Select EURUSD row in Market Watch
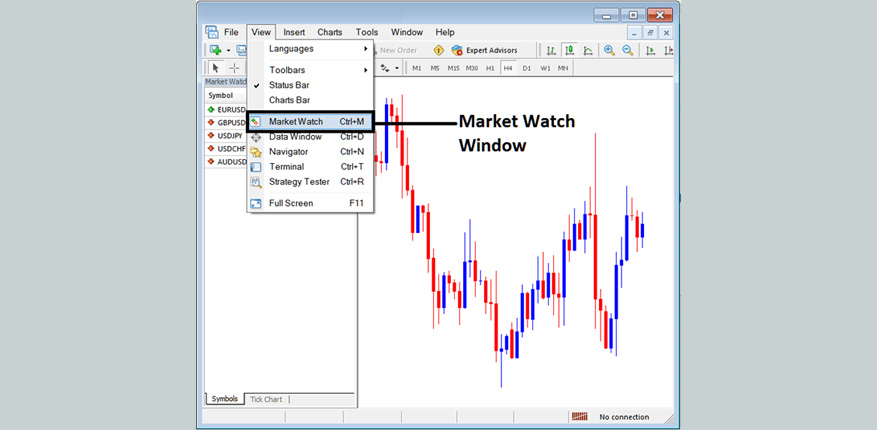 tap(232, 109)
